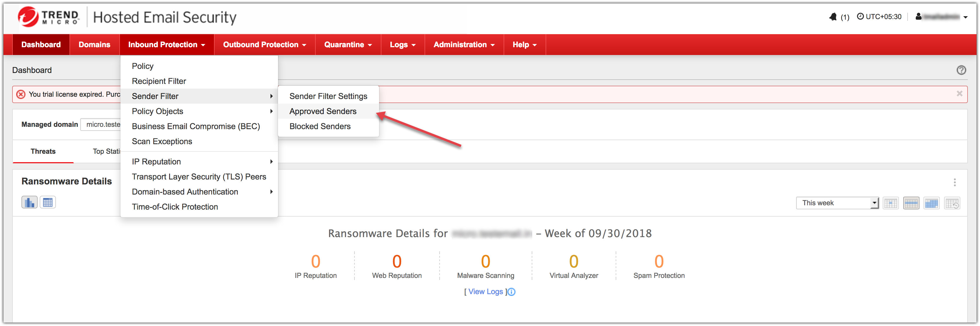Expand Domain-based Authentication submenu

(x=199, y=192)
